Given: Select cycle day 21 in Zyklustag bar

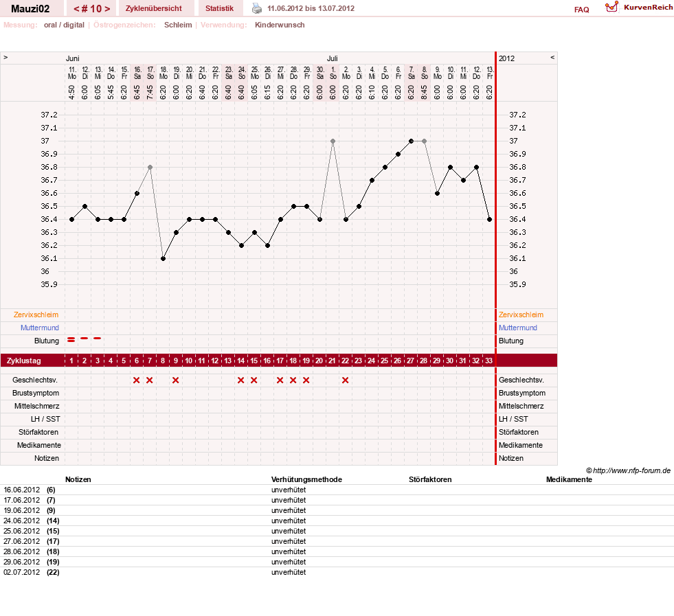Looking at the screenshot, I should [333, 361].
